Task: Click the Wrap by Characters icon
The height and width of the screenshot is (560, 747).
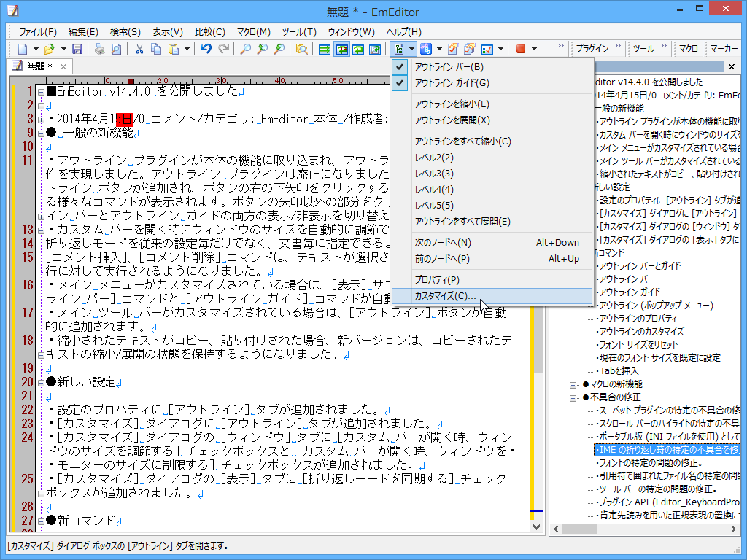Action: [x=341, y=49]
